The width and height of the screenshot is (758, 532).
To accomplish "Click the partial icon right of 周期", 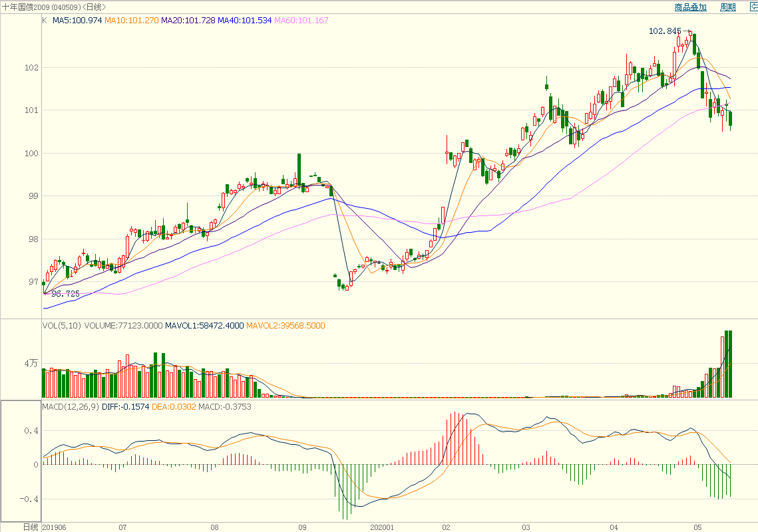I will pos(753,7).
